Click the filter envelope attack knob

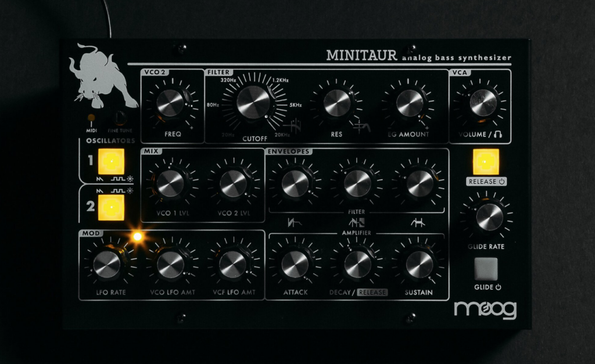(295, 183)
